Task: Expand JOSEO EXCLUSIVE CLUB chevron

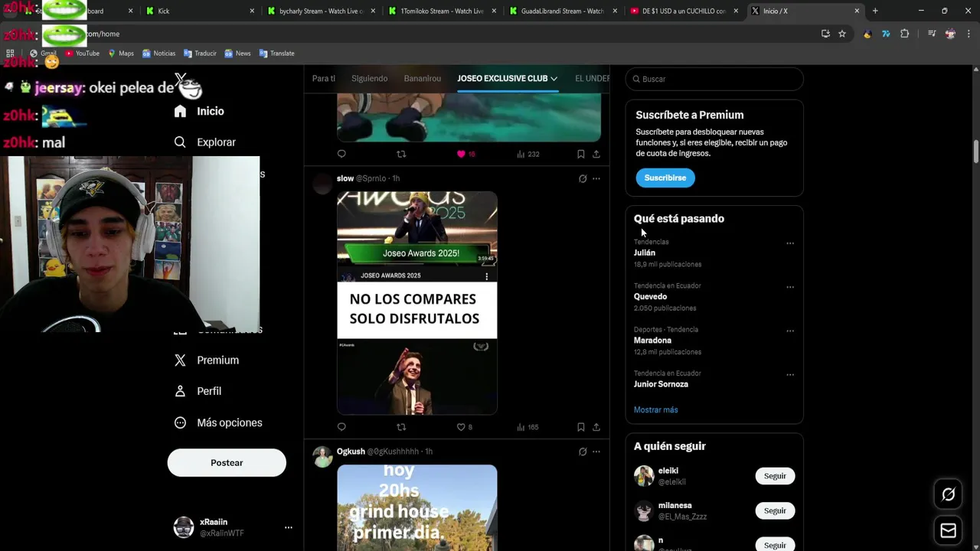Action: [x=554, y=79]
